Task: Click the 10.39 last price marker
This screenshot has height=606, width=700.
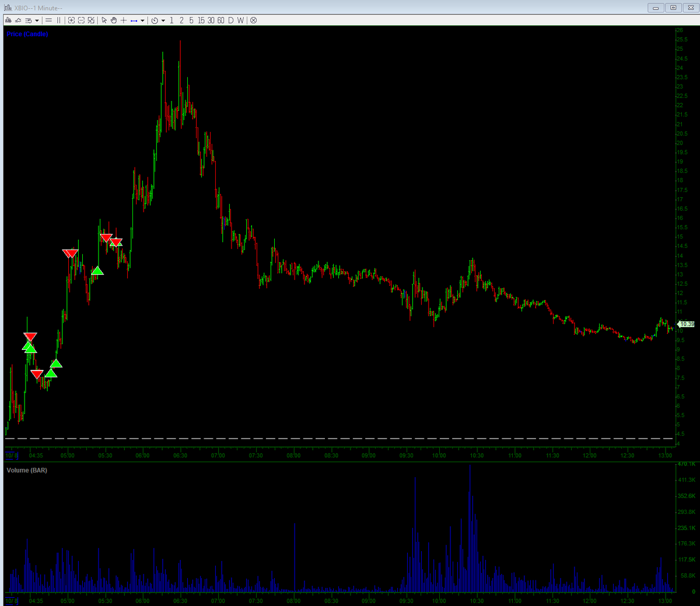Action: 686,324
